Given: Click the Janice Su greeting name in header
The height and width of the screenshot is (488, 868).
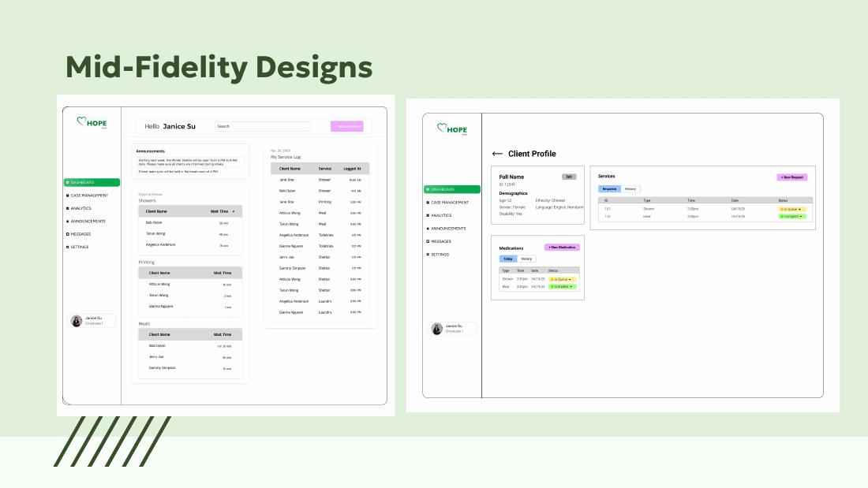Looking at the screenshot, I should pyautogui.click(x=179, y=126).
